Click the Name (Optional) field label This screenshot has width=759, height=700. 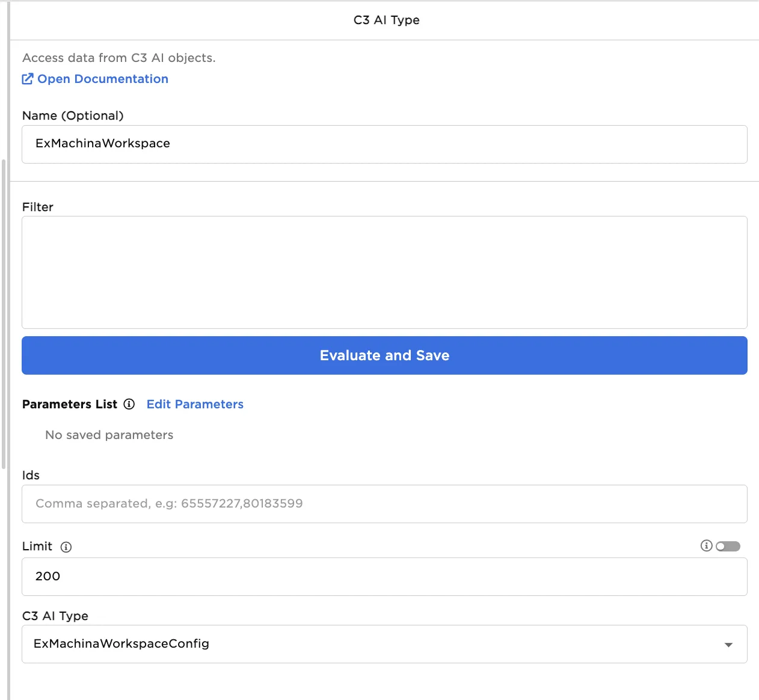73,115
